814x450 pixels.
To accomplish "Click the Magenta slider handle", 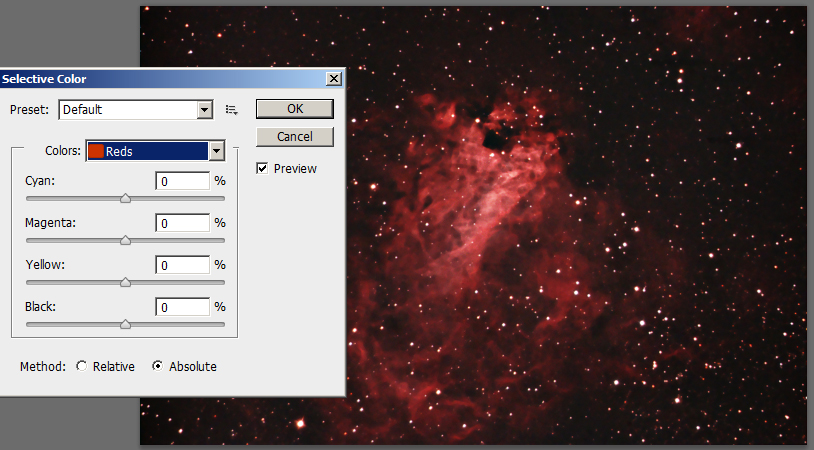I will [x=125, y=240].
